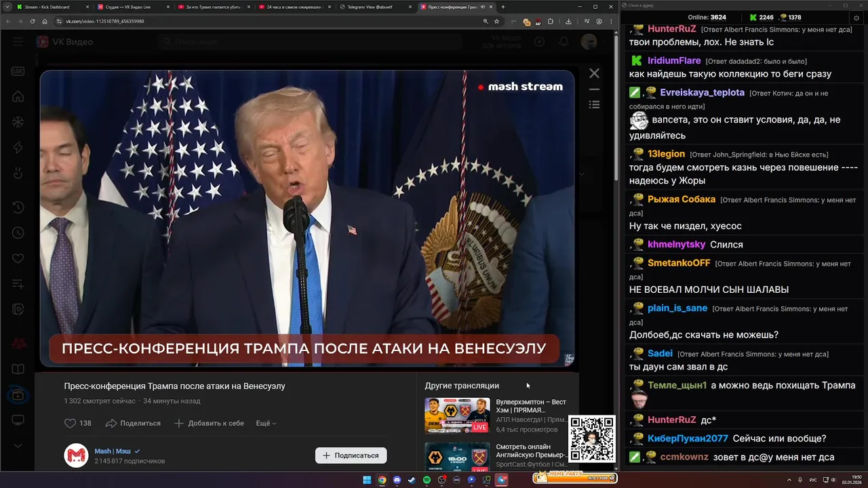Expand the Ещё dropdown under the video

click(266, 423)
